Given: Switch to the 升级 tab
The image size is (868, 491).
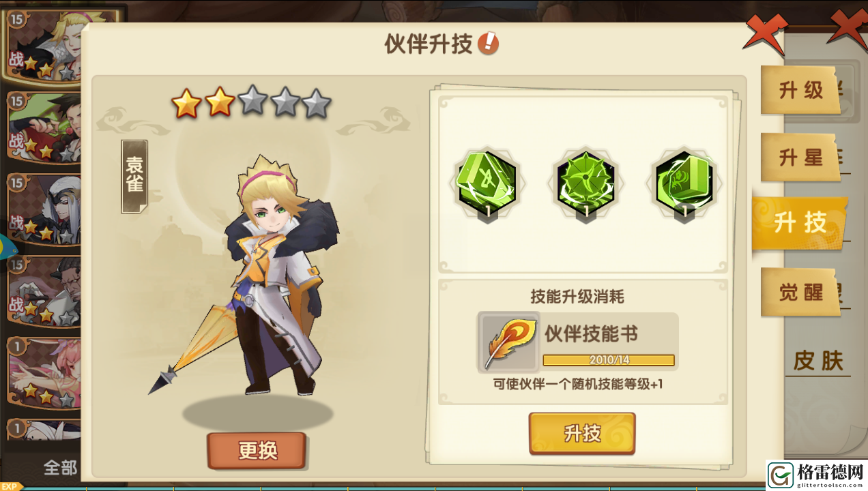Looking at the screenshot, I should [800, 91].
